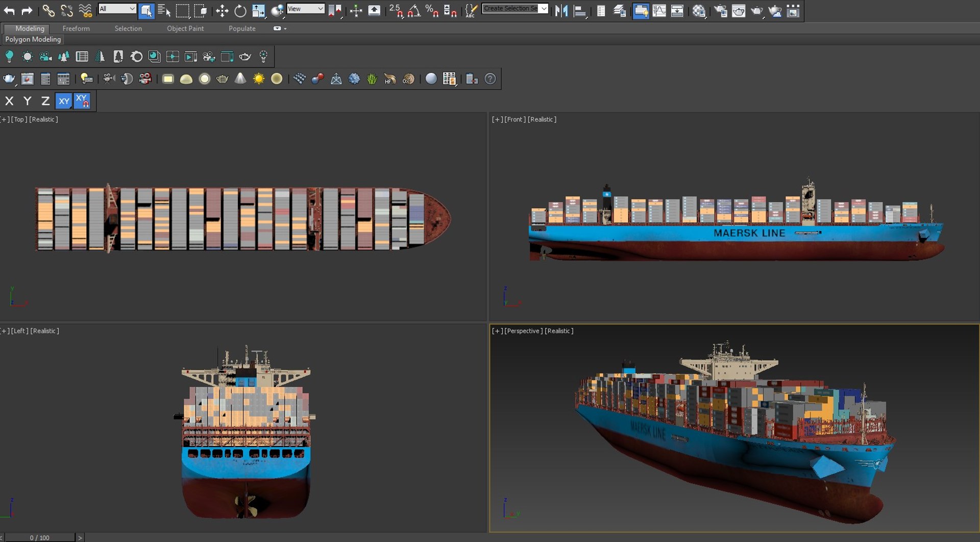Open the Object Paint ribbon tab
Image resolution: width=980 pixels, height=542 pixels.
185,29
